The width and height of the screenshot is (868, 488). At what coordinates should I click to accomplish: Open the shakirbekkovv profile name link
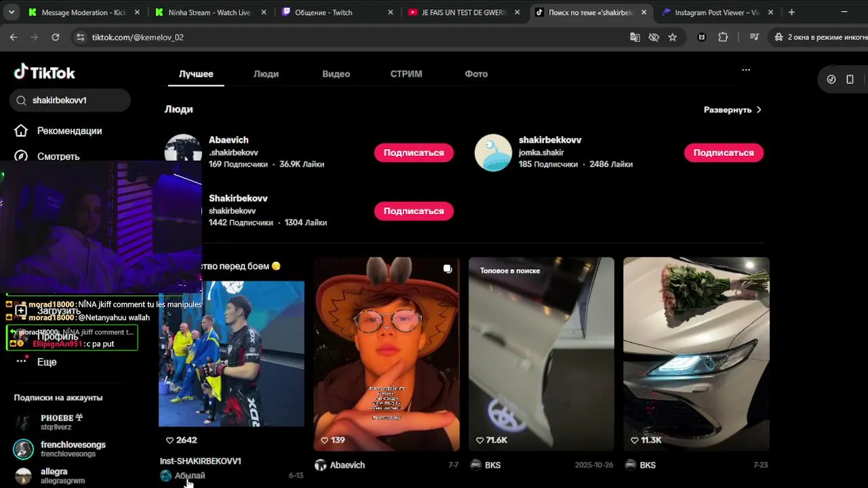coord(550,140)
